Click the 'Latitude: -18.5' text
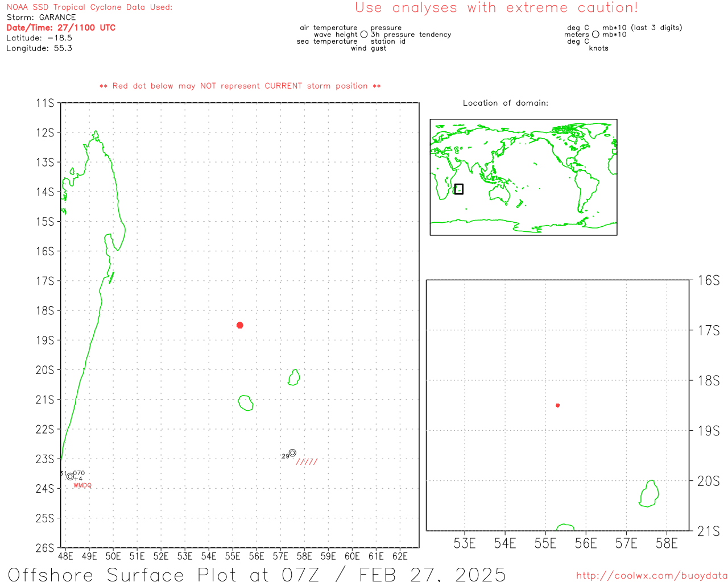 (x=39, y=38)
